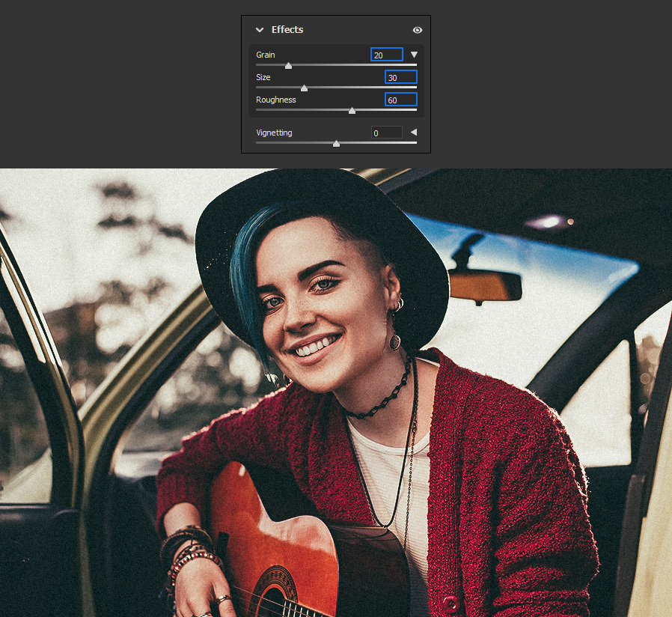Click the Vignetting slider handle
Image resolution: width=672 pixels, height=617 pixels.
337,144
